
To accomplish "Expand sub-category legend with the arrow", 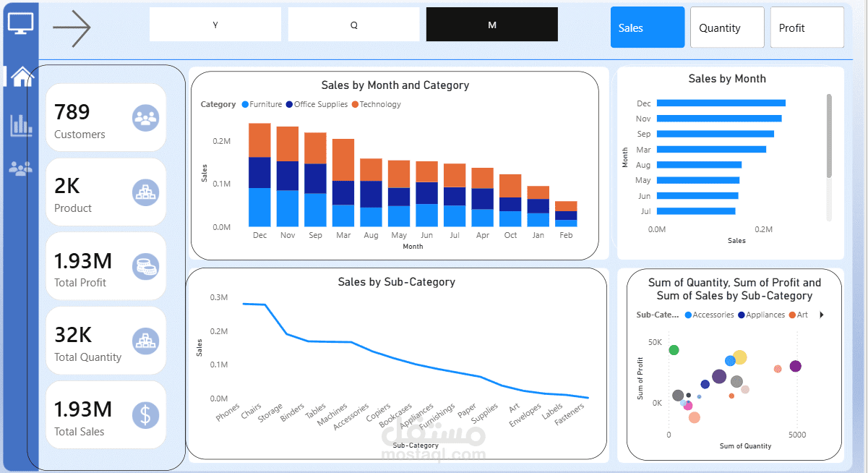I will pyautogui.click(x=822, y=315).
